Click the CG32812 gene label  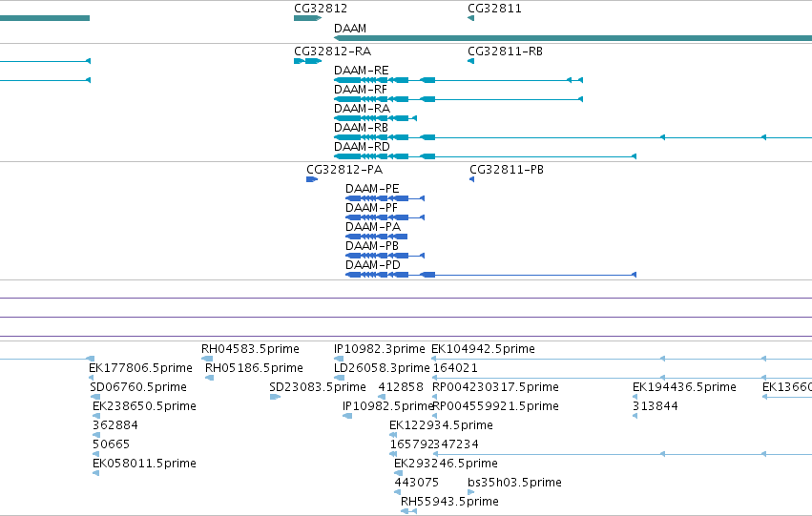click(321, 9)
